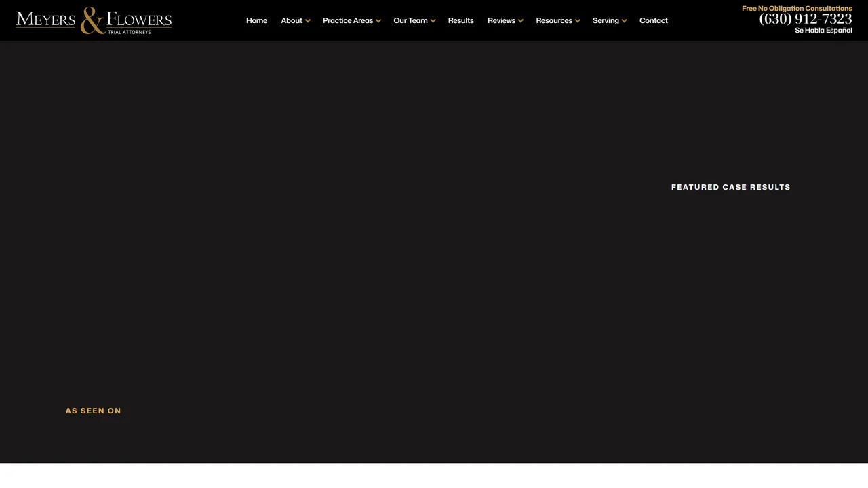Click the Se Habla Español text
The image size is (868, 488).
click(x=823, y=30)
